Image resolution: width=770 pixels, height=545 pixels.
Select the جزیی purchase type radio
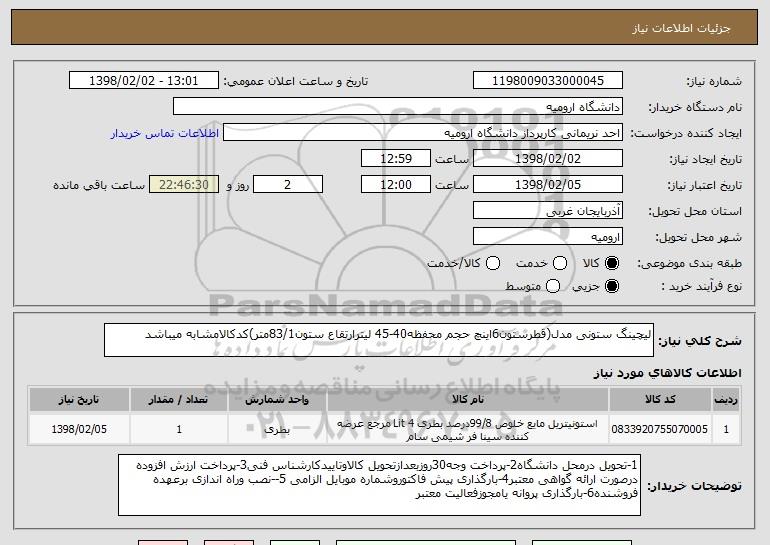coord(612,286)
